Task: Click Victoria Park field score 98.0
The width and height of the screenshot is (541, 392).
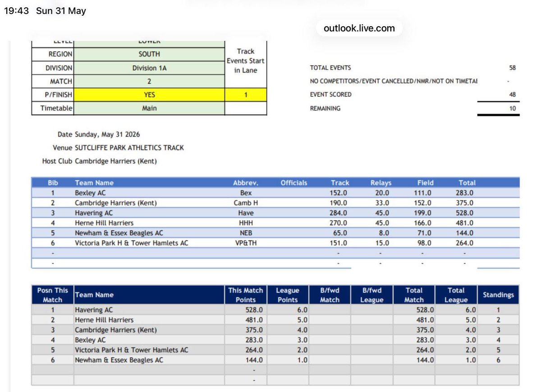Action: pyautogui.click(x=424, y=243)
